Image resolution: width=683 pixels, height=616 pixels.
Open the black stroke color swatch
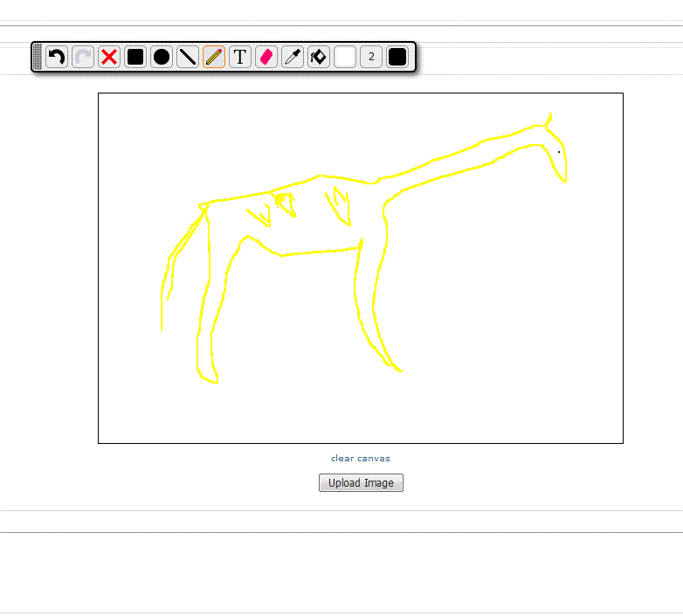tap(397, 58)
